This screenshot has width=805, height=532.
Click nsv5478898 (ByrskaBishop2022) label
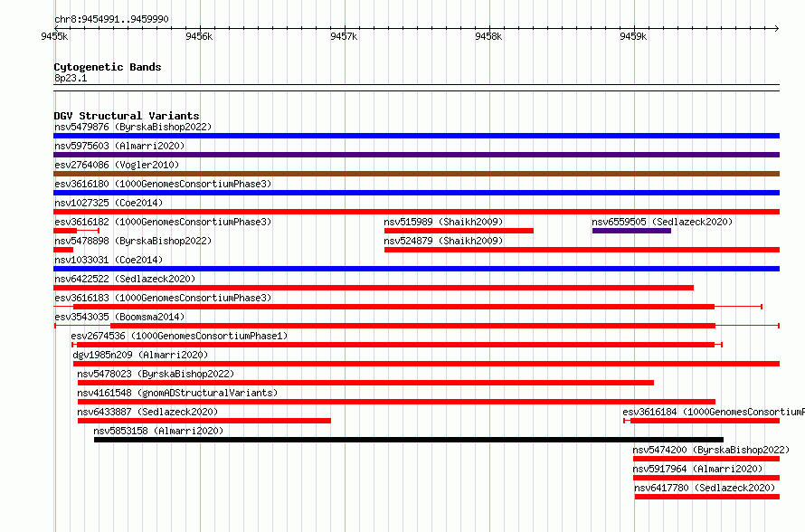(133, 241)
